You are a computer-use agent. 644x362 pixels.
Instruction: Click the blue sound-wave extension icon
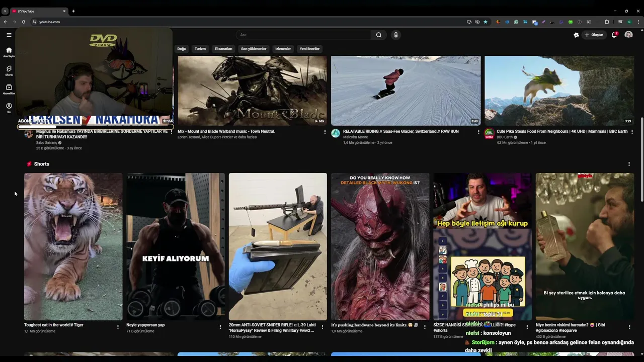507,22
